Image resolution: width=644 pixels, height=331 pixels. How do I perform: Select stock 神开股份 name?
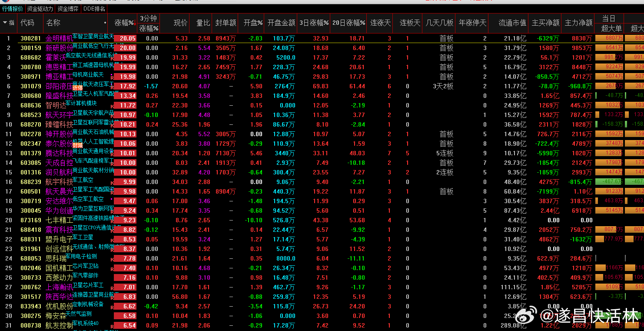59,134
